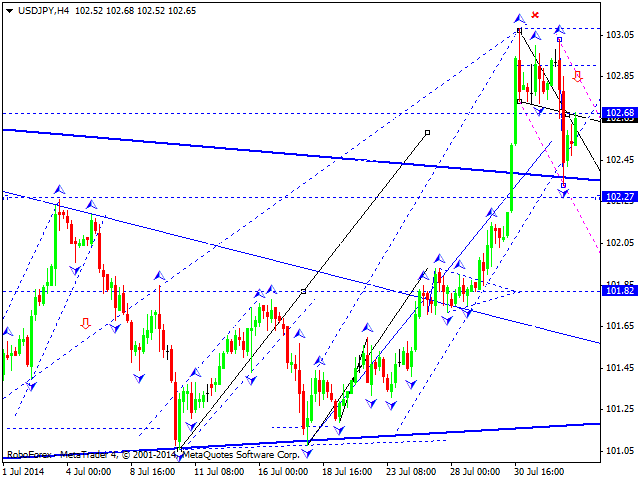This screenshot has width=640, height=480.
Task: Click the 30 Jul 16:00 time axis label
Action: coord(539,472)
